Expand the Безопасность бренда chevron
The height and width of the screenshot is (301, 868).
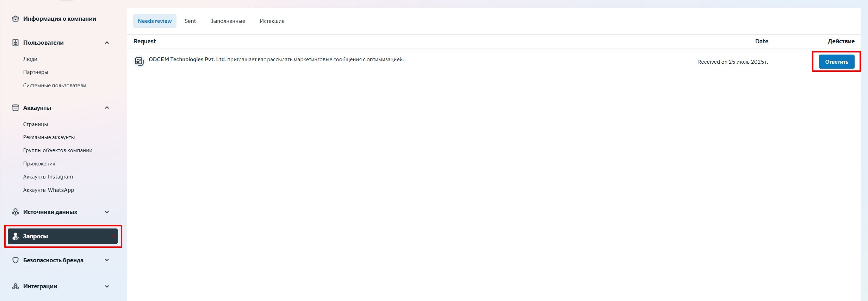click(x=107, y=260)
